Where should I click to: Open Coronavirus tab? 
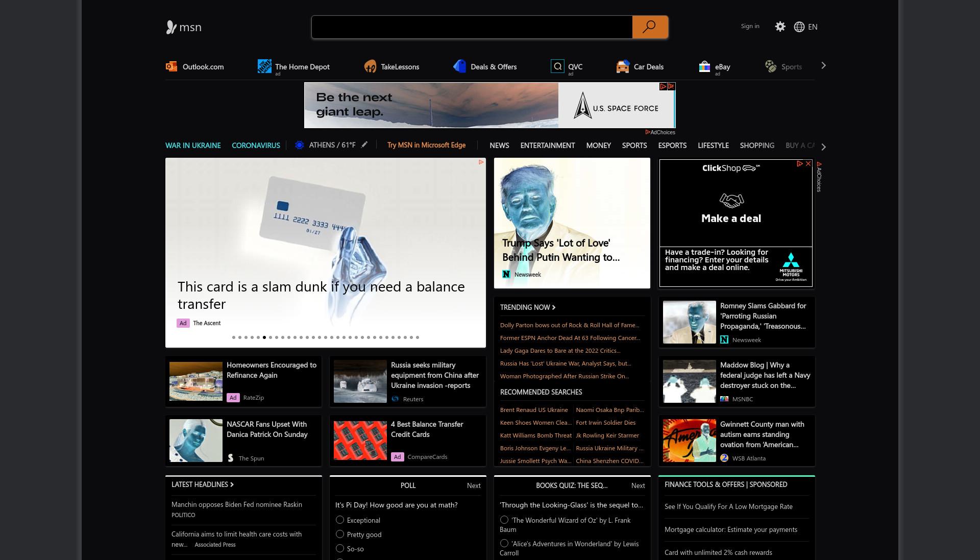point(256,145)
